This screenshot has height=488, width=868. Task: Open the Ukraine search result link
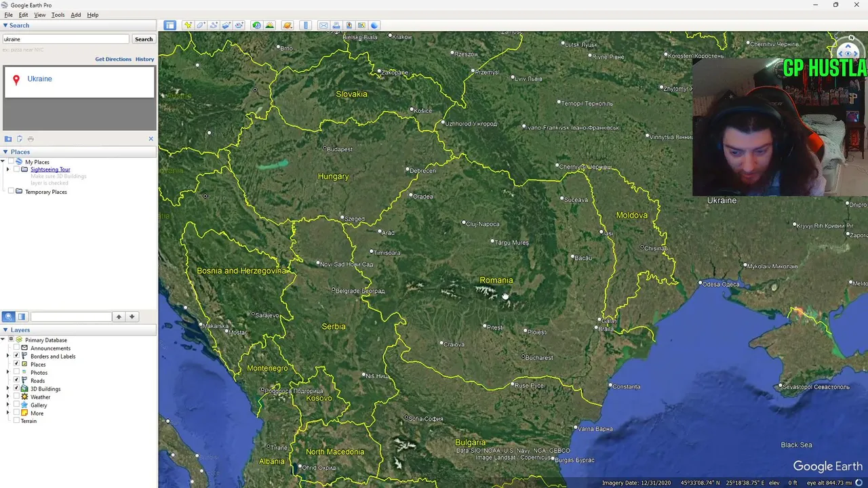(39, 79)
